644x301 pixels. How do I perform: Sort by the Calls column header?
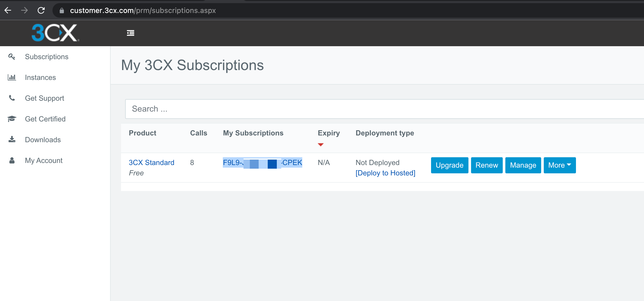tap(199, 133)
